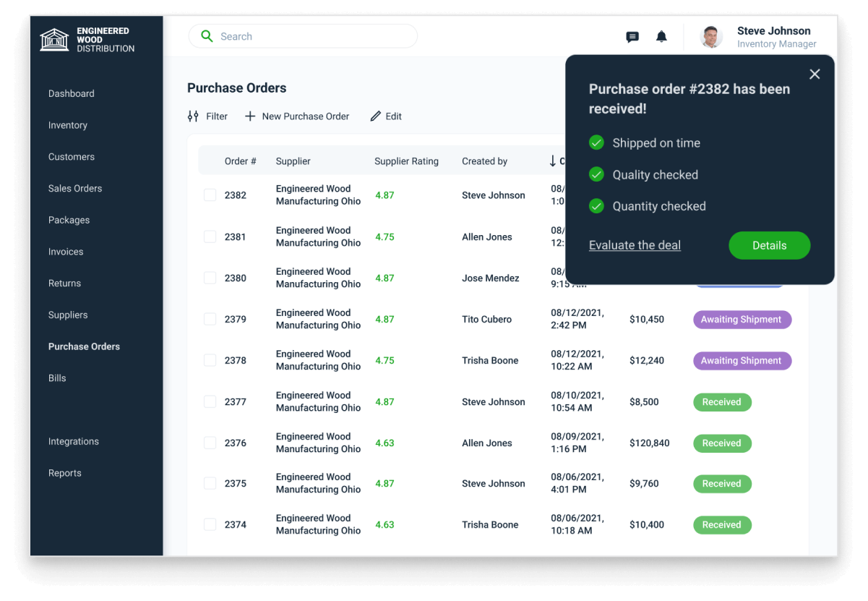Follow the Evaluate the deal link
Screen dimensions: 868x601
[x=635, y=245]
